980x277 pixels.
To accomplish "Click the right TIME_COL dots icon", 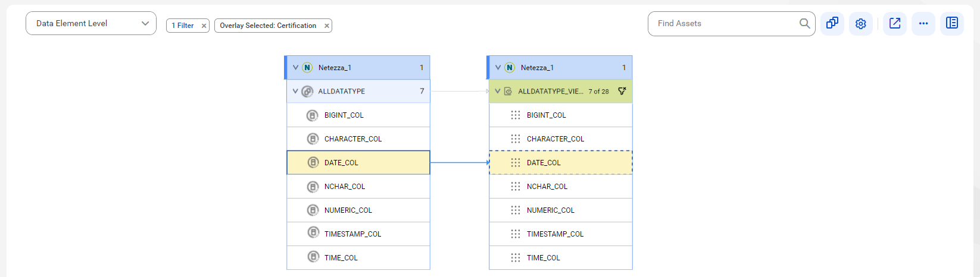I will click(516, 258).
